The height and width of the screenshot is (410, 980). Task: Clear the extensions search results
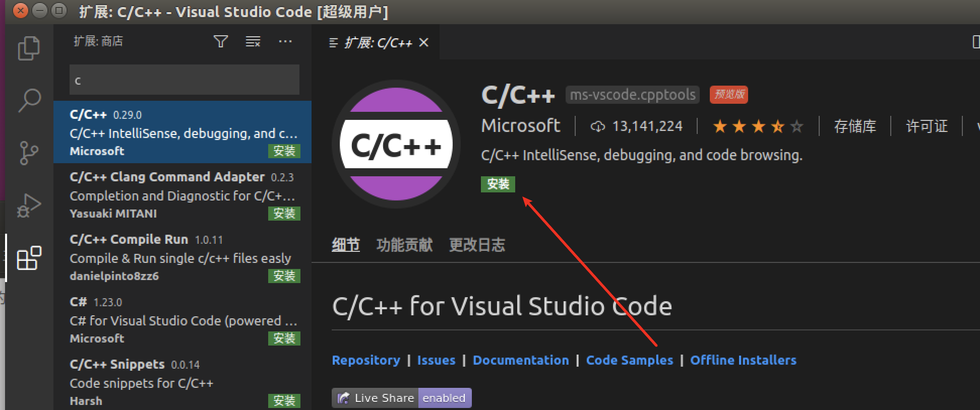coord(253,41)
